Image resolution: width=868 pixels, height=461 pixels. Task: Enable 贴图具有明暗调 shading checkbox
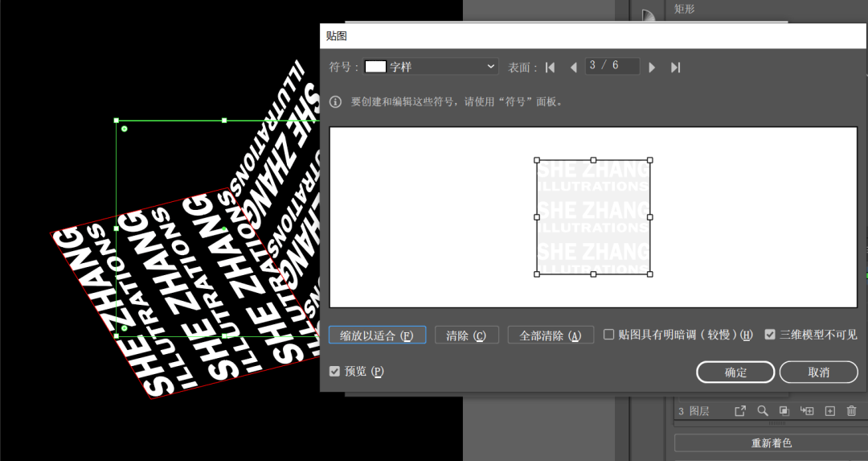[609, 335]
